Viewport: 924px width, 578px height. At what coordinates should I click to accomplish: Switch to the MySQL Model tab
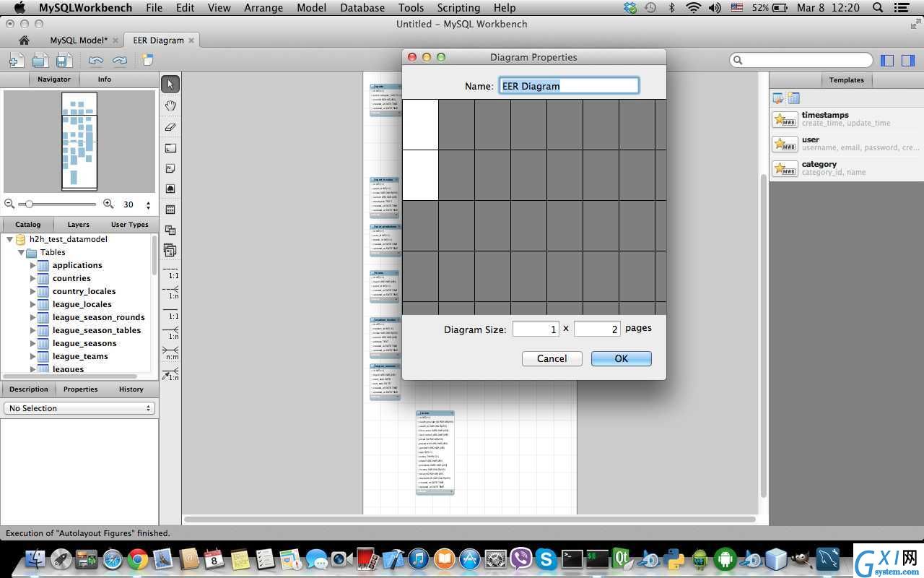(x=79, y=40)
